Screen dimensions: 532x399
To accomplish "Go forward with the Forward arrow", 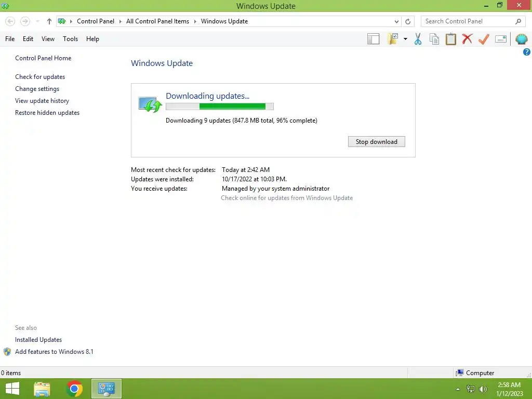I will (25, 21).
